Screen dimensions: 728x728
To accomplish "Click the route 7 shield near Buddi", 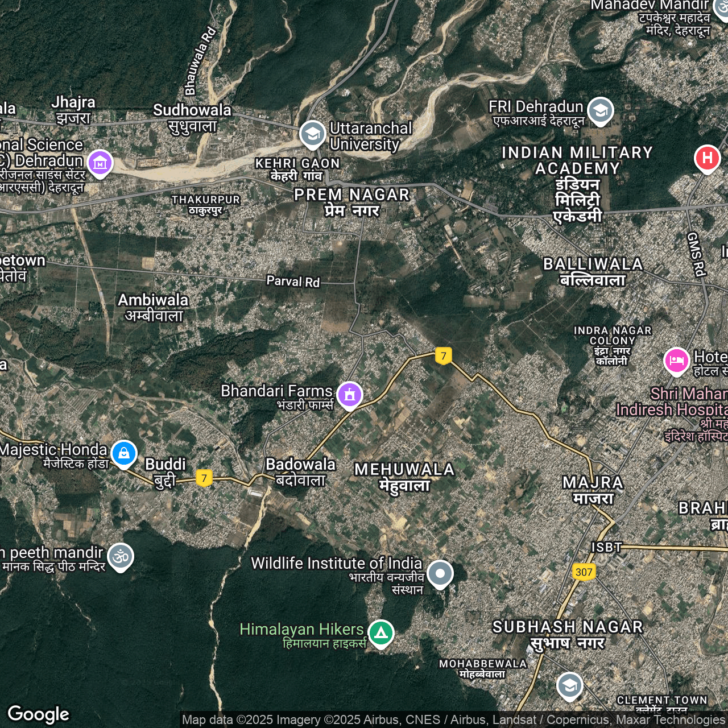I will click(204, 478).
